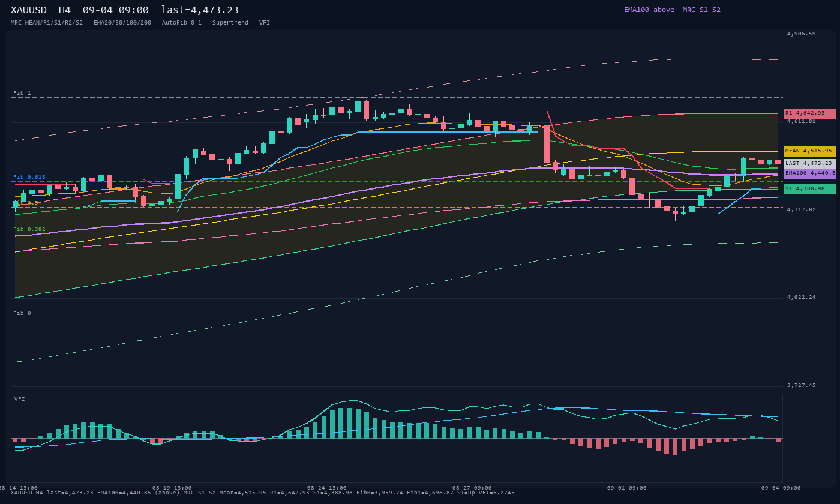Click the 'Fib 0.618' level label
The height and width of the screenshot is (504, 840).
coord(29,178)
